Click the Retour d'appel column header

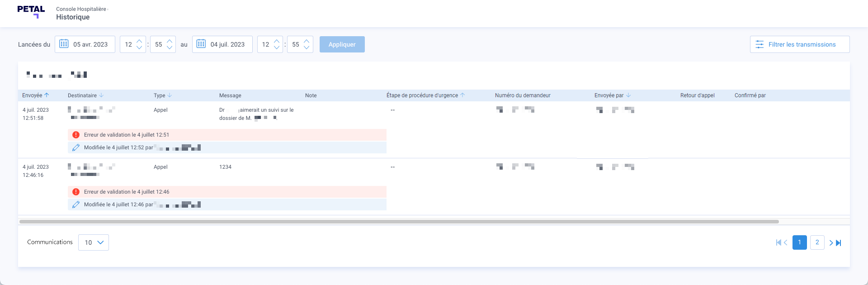coord(698,95)
